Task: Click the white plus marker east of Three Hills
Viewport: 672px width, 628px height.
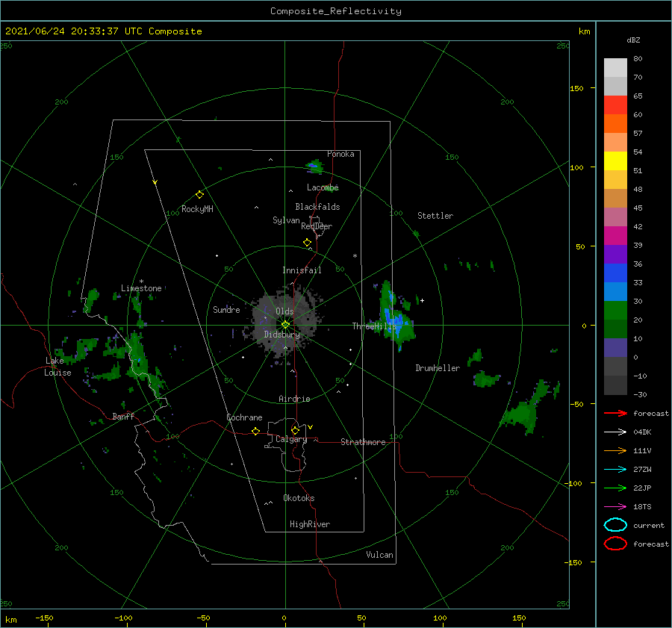Action: pos(422,300)
